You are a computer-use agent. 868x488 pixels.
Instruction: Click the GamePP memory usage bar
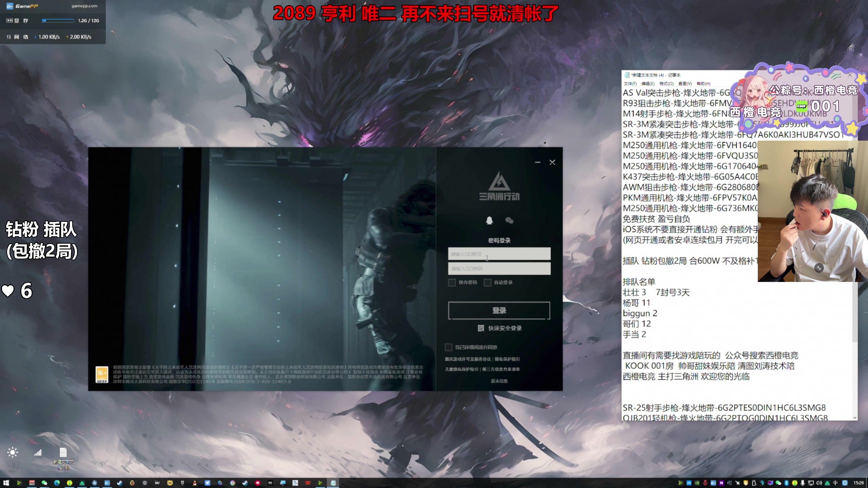58,21
